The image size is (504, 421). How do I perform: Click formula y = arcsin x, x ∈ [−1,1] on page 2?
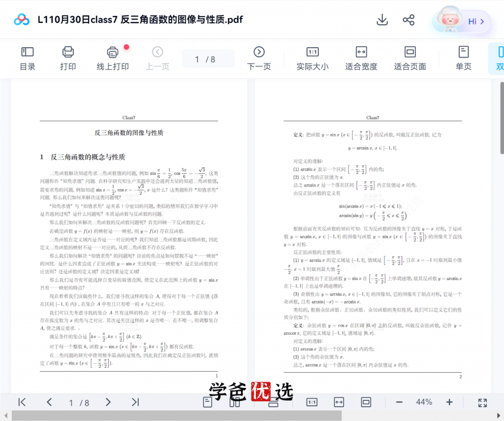point(373,148)
